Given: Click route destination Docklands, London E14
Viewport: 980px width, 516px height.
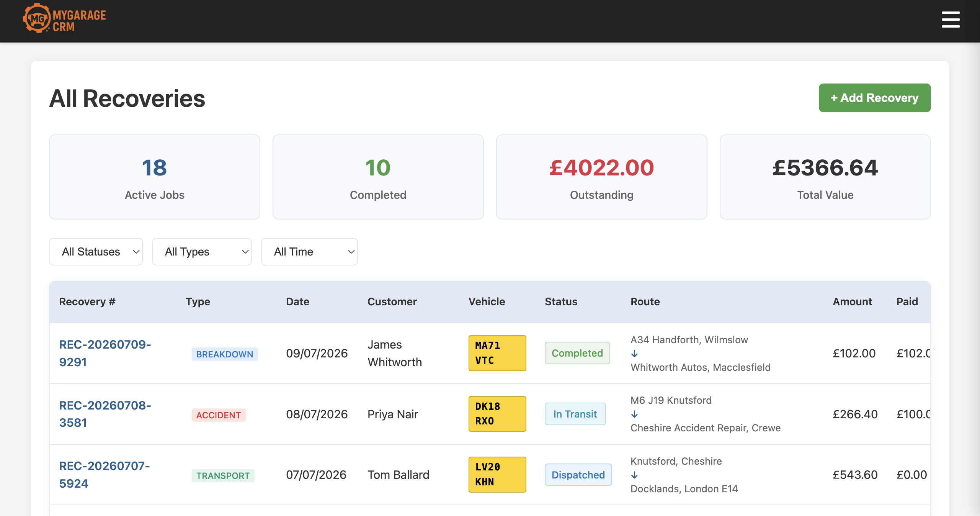Looking at the screenshot, I should coord(684,489).
